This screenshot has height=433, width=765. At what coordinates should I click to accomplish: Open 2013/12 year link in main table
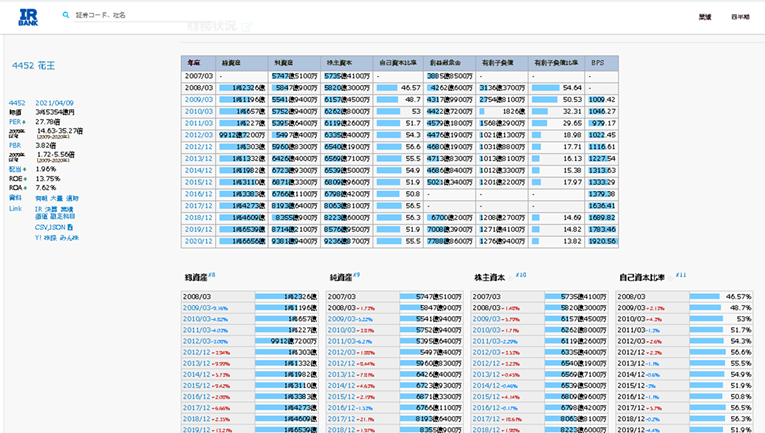199,158
